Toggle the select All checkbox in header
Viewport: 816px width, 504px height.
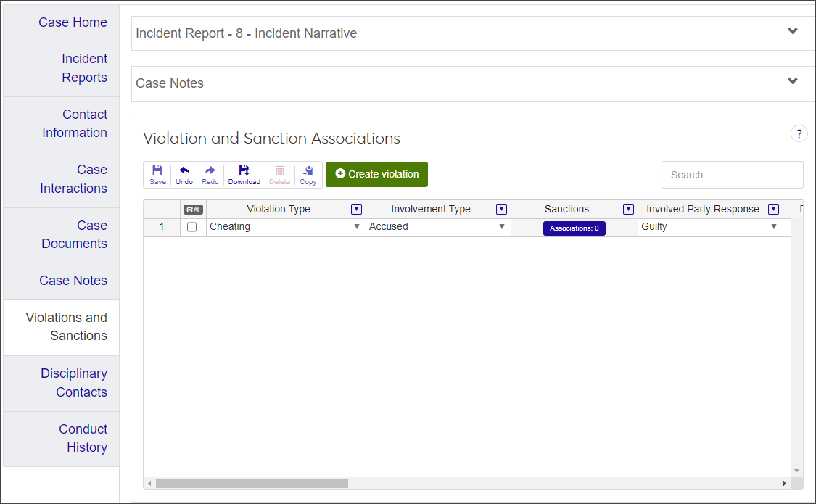click(193, 210)
